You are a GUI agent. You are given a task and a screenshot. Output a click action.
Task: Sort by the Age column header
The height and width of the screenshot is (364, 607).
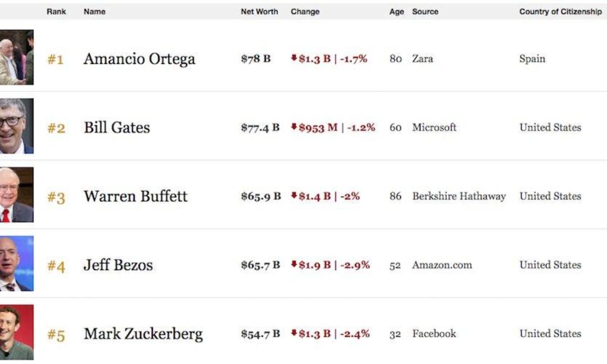397,12
